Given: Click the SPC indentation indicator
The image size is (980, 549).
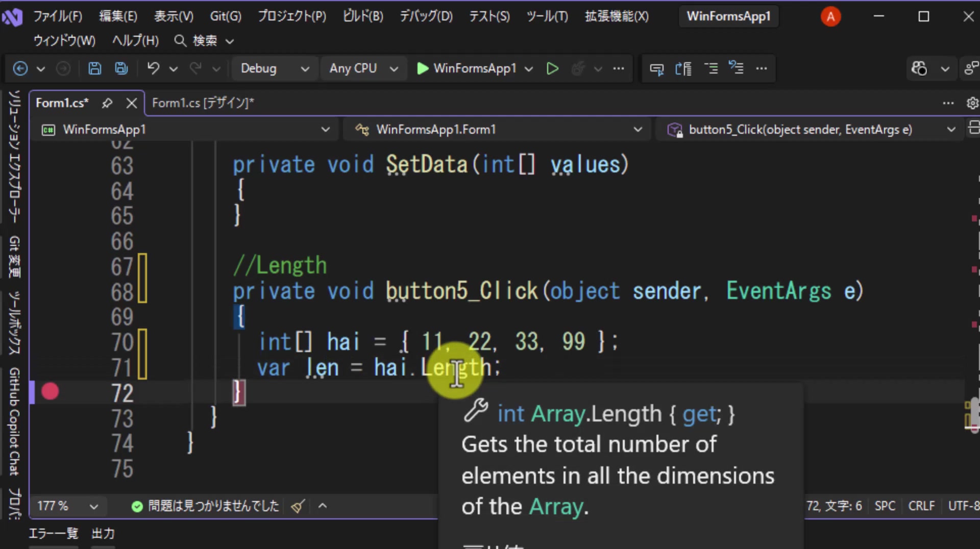Looking at the screenshot, I should click(x=885, y=506).
